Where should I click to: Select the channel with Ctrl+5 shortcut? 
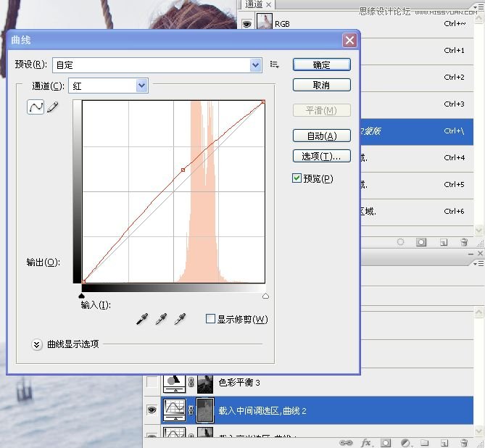tap(417, 185)
